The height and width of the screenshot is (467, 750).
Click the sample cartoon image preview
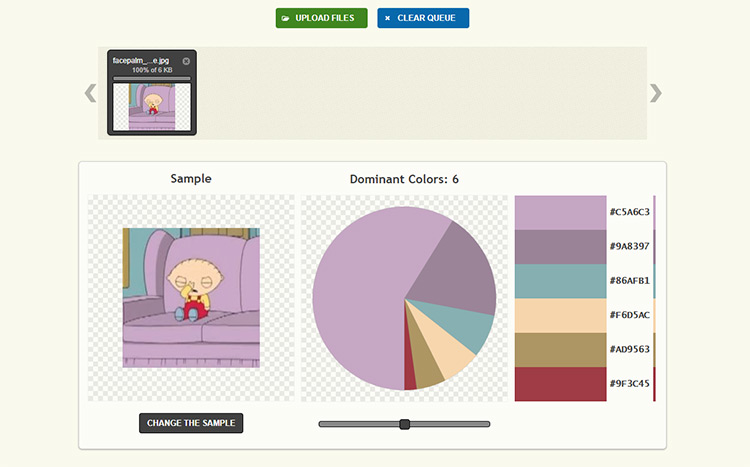(x=191, y=298)
